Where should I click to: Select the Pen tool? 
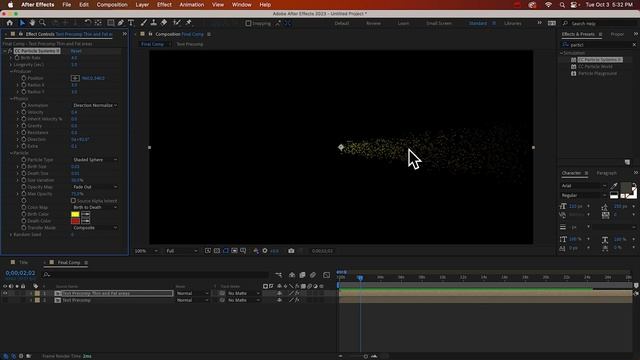(121, 23)
